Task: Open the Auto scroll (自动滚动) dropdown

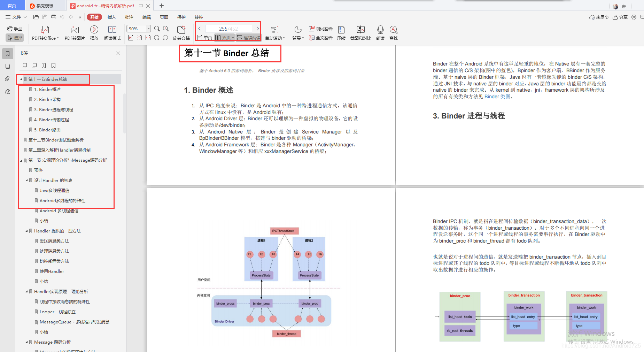Action: [275, 33]
